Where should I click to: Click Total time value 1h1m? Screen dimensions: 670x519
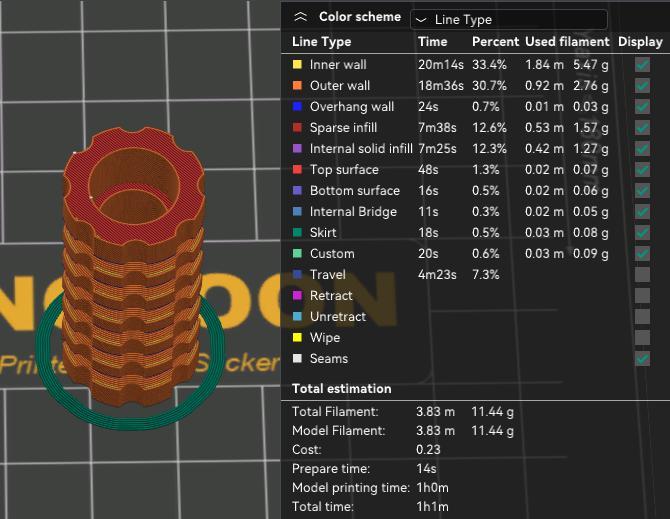pyautogui.click(x=432, y=507)
